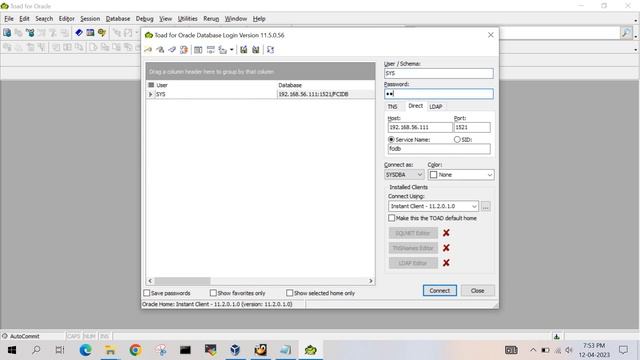This screenshot has width=640, height=360.
Task: Switch to the LDAP tab
Action: point(436,107)
